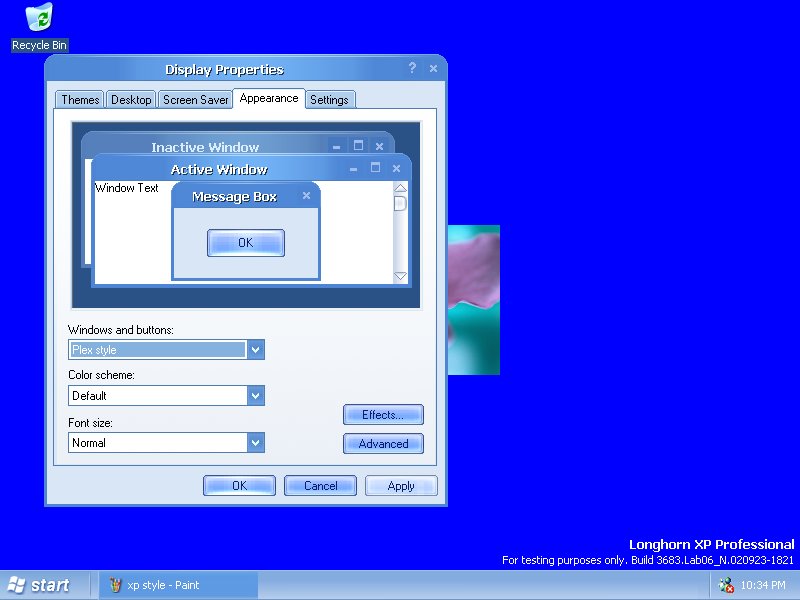800x600 pixels.
Task: Click the Paint icon in taskbar
Action: 116,585
